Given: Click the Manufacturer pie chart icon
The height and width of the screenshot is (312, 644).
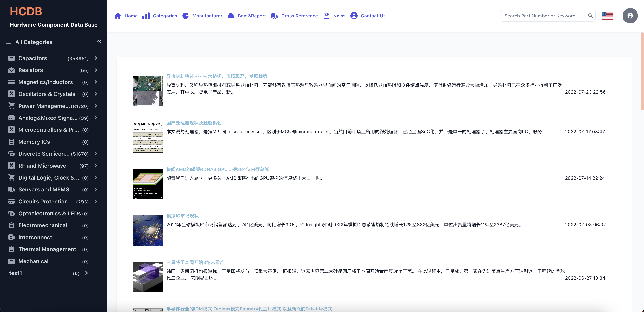Looking at the screenshot, I should pos(186,16).
